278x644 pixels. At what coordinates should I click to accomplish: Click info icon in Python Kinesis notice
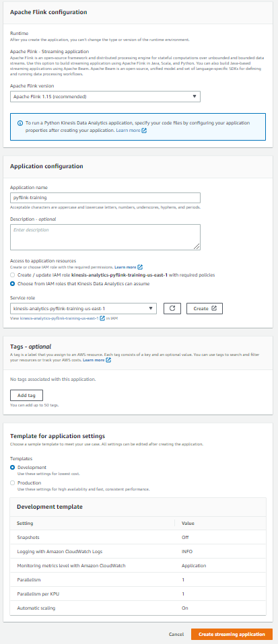pos(20,123)
